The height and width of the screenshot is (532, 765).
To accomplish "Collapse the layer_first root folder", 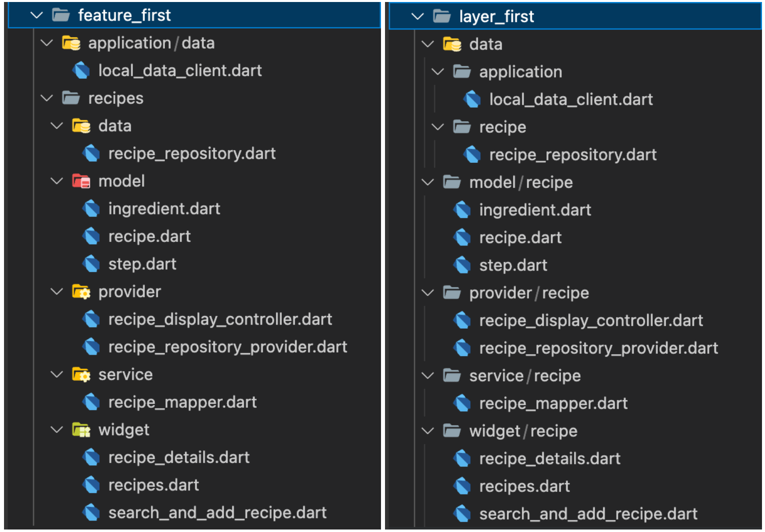I will click(x=417, y=16).
